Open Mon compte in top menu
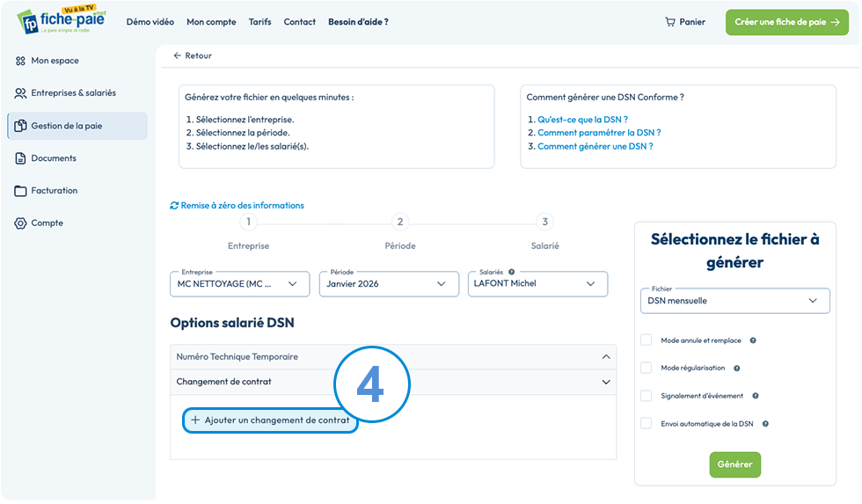 211,22
